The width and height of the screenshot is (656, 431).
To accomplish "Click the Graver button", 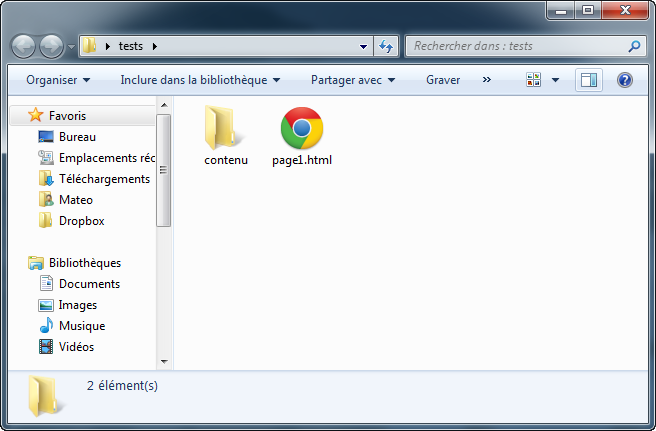I will coord(443,80).
